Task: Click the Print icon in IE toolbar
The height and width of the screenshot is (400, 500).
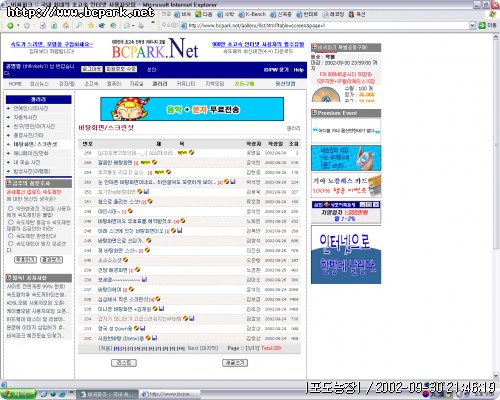Action: [141, 25]
